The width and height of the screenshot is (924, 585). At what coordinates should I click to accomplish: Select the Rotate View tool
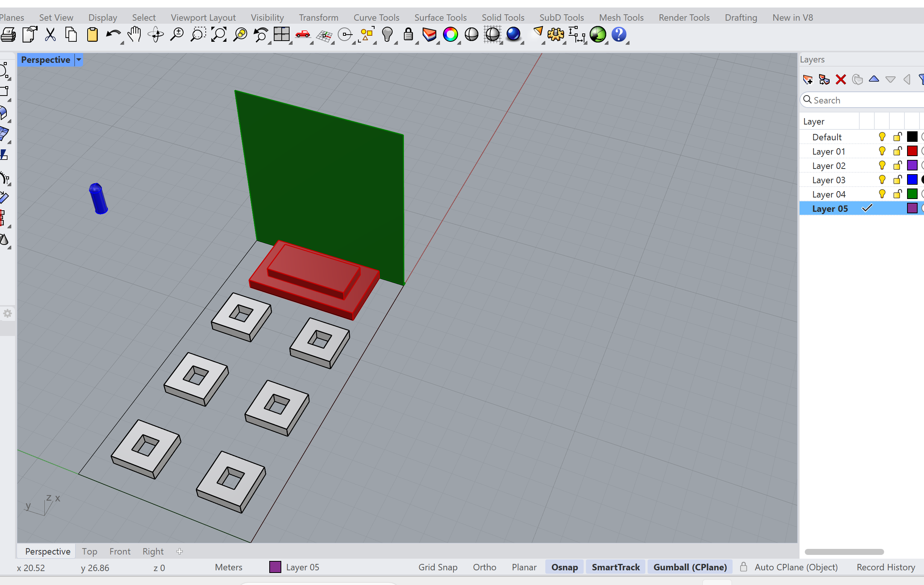tap(156, 35)
